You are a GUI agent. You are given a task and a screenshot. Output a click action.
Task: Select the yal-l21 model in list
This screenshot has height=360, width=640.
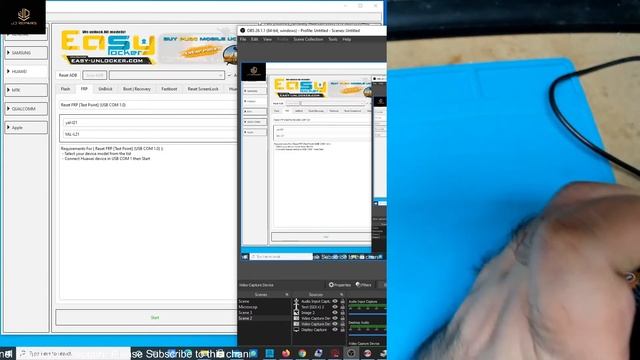click(150, 122)
